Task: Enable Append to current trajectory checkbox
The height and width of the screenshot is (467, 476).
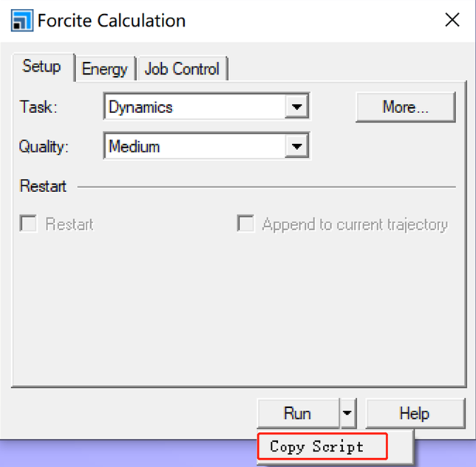Action: pyautogui.click(x=245, y=224)
